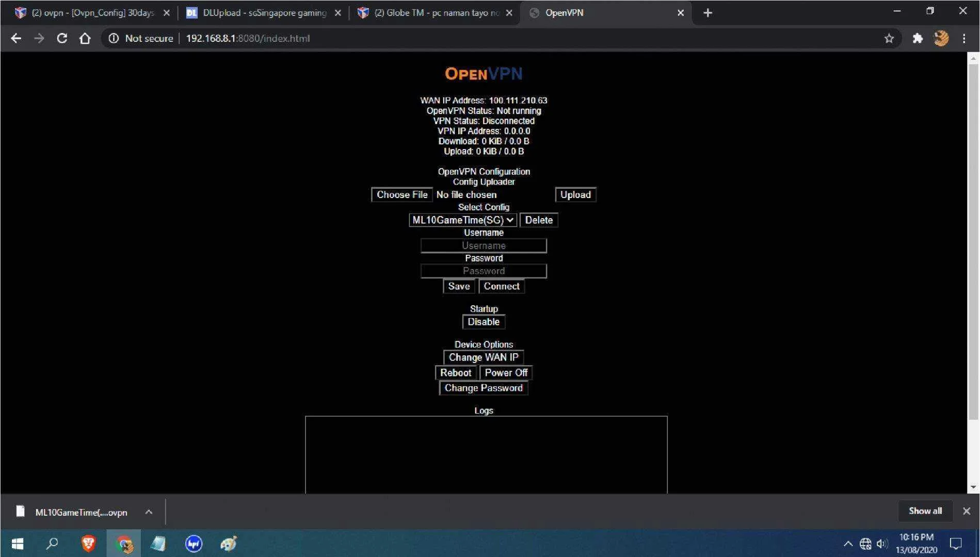This screenshot has width=980, height=557.
Task: View the Not secure site info icon
Action: 114,38
